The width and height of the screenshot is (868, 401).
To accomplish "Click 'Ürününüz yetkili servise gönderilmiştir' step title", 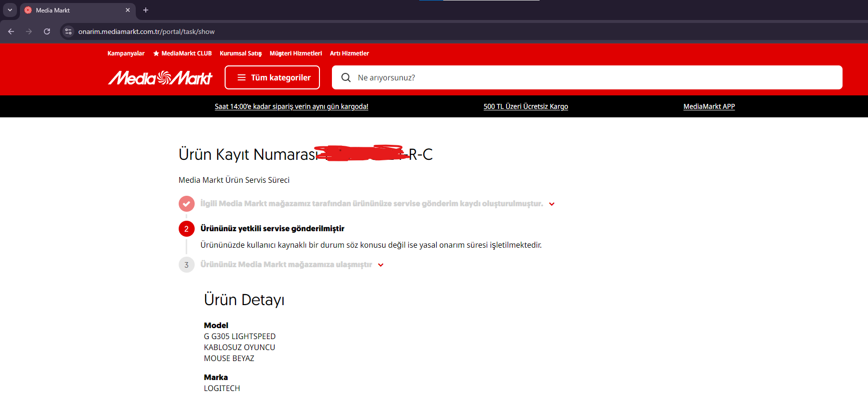I will click(x=273, y=229).
